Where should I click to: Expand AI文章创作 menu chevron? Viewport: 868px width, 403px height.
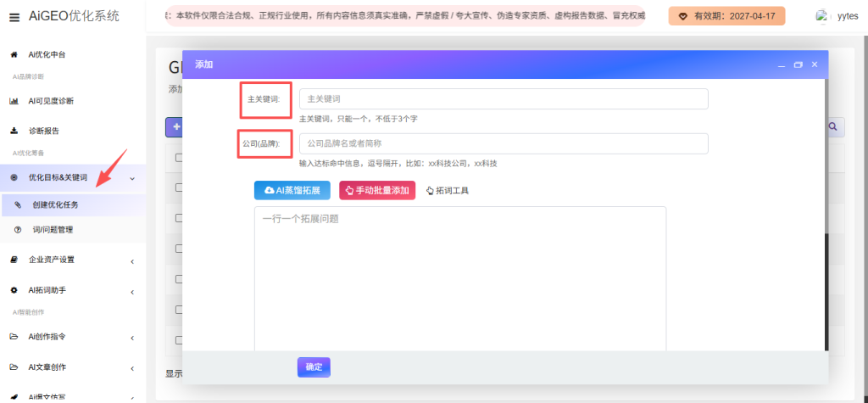click(131, 368)
